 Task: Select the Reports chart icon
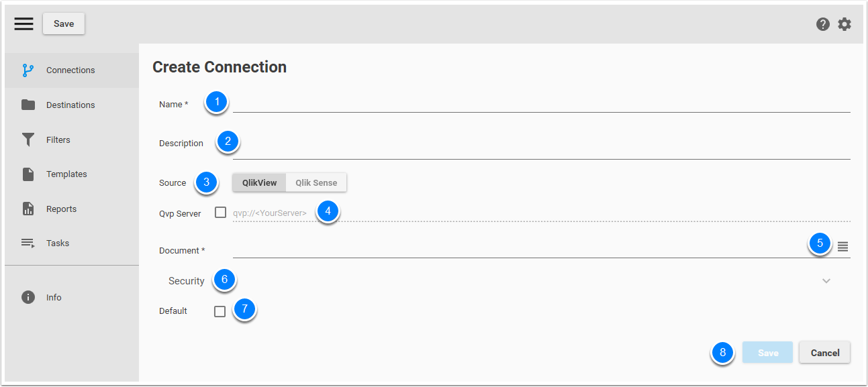[28, 209]
